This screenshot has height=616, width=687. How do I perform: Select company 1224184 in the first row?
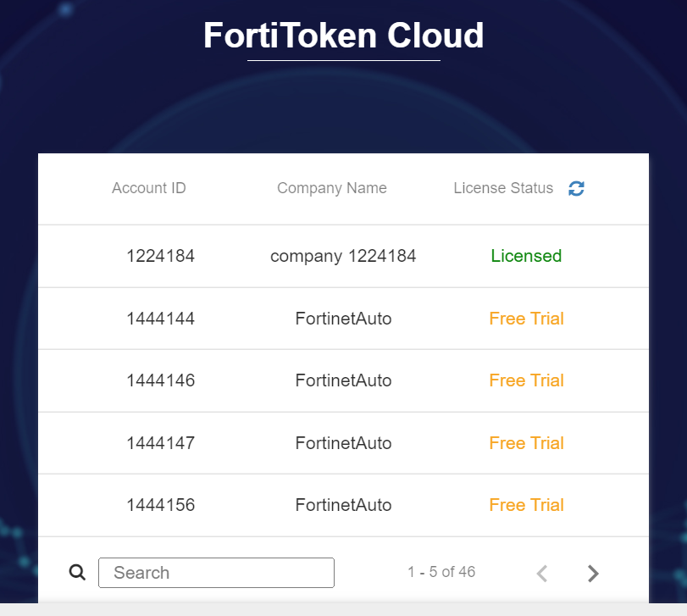(342, 256)
